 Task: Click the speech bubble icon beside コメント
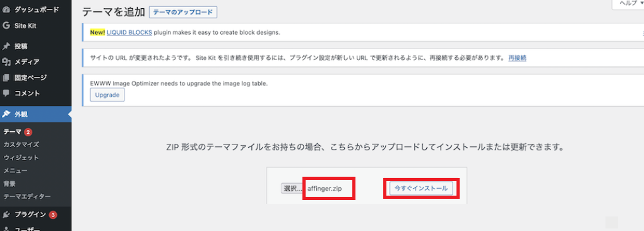coord(6,93)
